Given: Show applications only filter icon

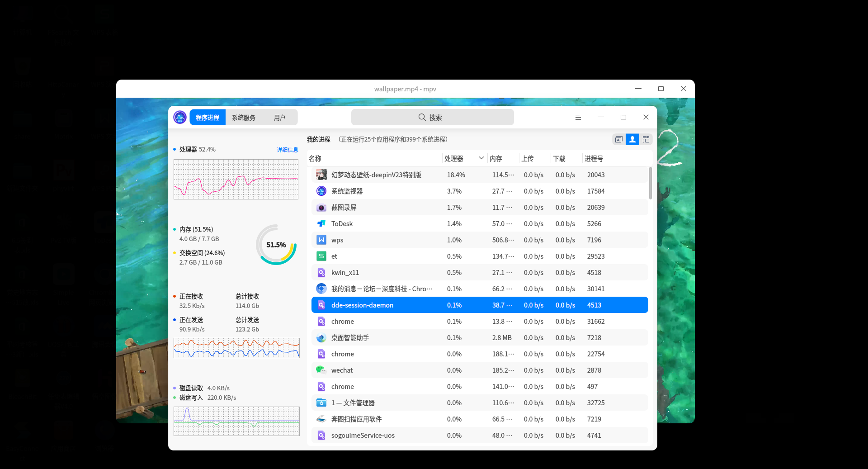Looking at the screenshot, I should (x=618, y=139).
